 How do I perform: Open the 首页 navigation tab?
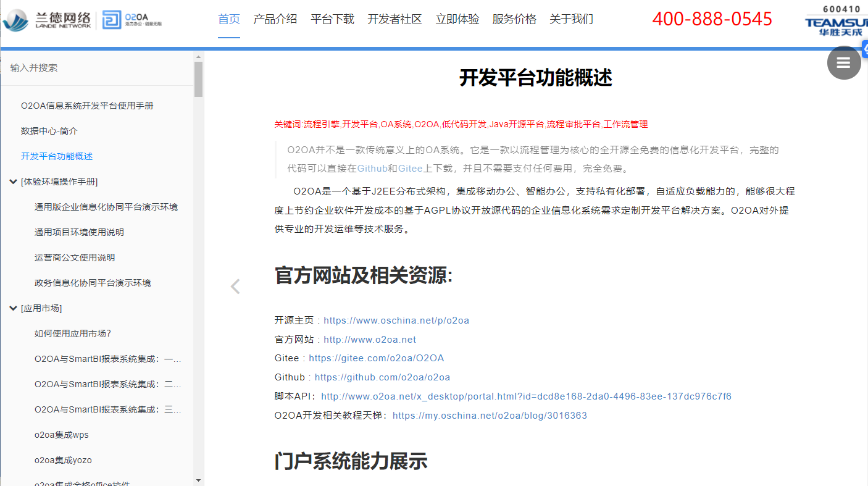point(229,19)
